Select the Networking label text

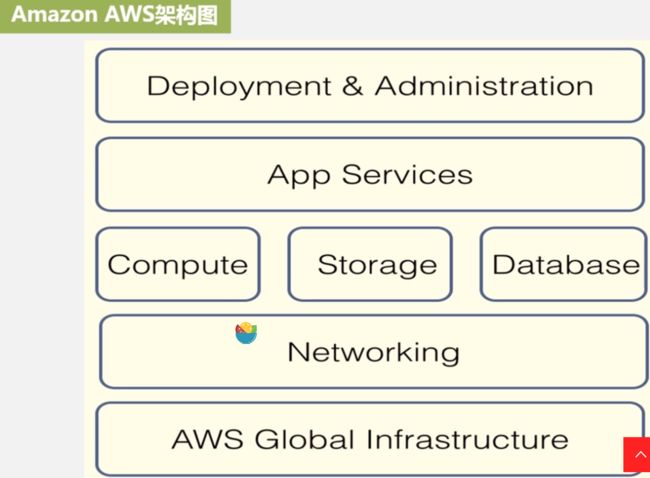coord(374,352)
